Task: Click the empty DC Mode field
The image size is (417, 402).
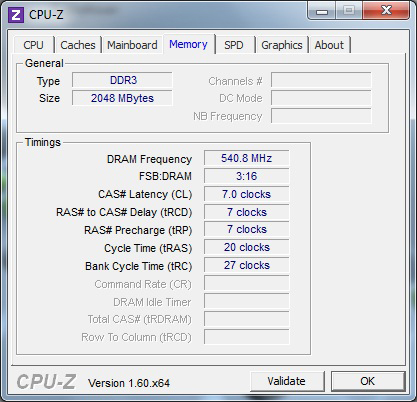Action: pyautogui.click(x=321, y=98)
